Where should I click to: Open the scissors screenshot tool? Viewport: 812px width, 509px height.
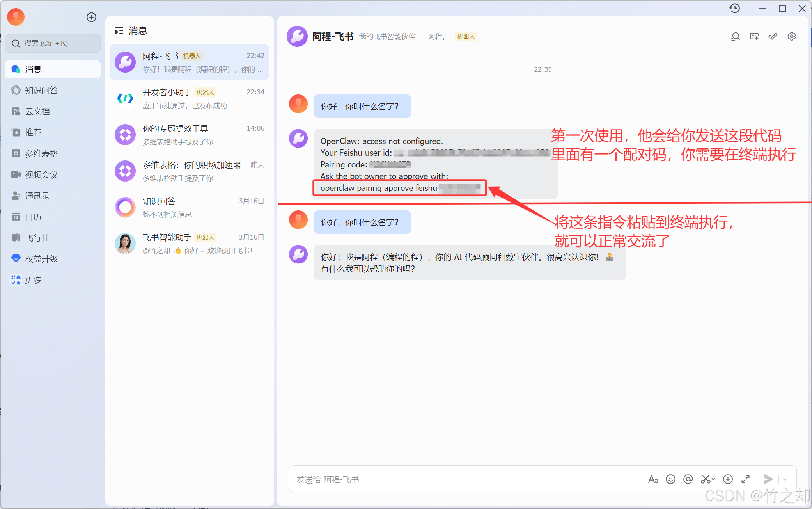[x=705, y=479]
